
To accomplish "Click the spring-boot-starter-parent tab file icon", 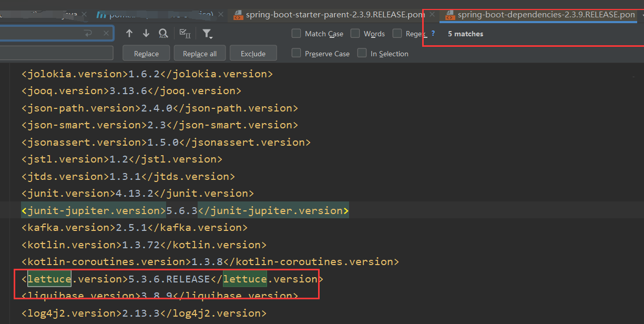I will coord(238,15).
